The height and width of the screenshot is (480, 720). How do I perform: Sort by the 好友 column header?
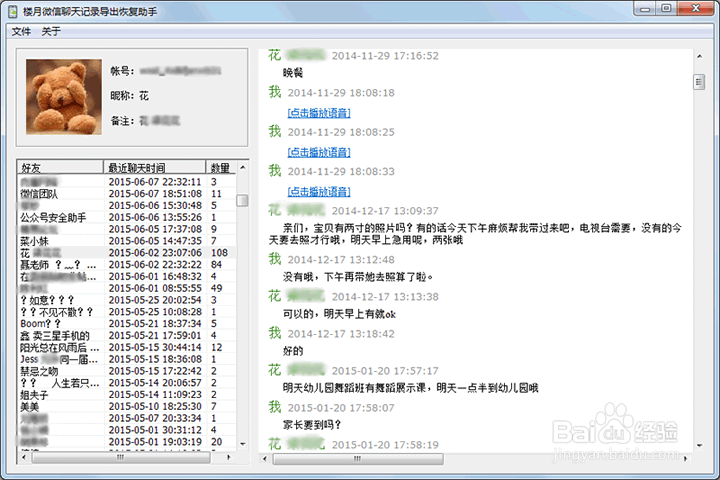[x=60, y=168]
